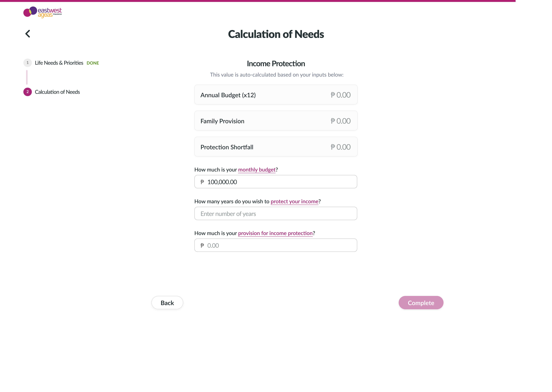This screenshot has width=552, height=392.
Task: Open the provision for income protection link
Action: pyautogui.click(x=275, y=233)
